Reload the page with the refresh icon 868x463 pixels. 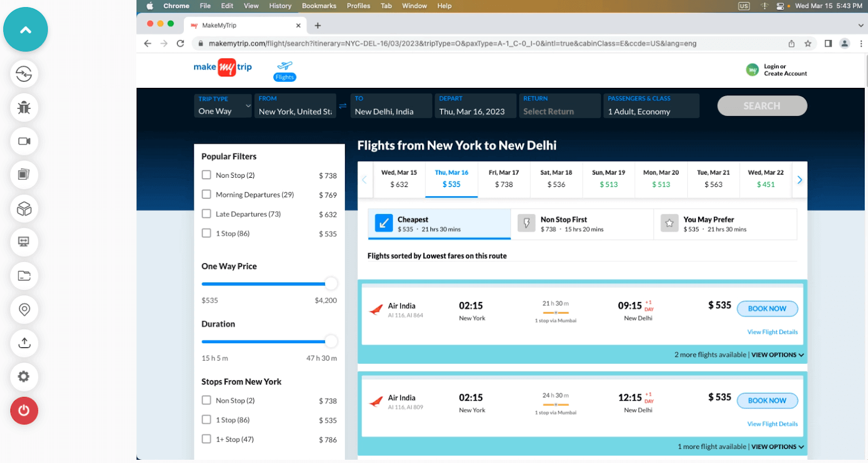point(181,43)
